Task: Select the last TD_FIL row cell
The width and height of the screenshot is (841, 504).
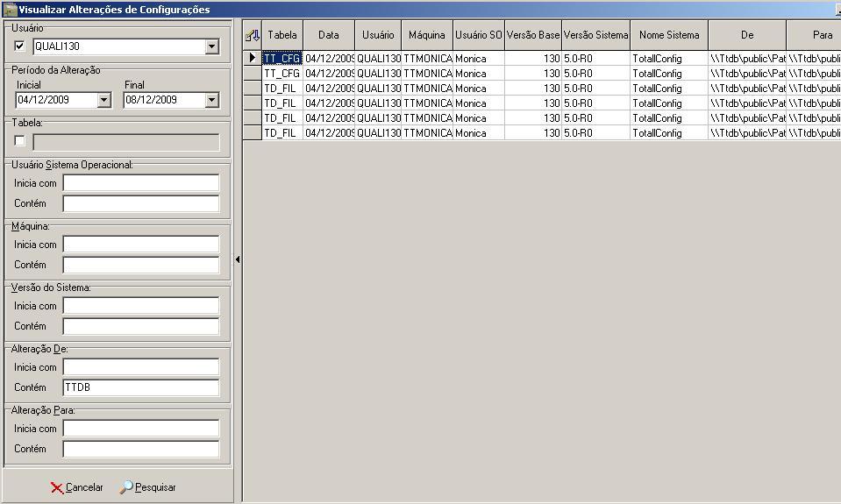Action: (x=282, y=133)
